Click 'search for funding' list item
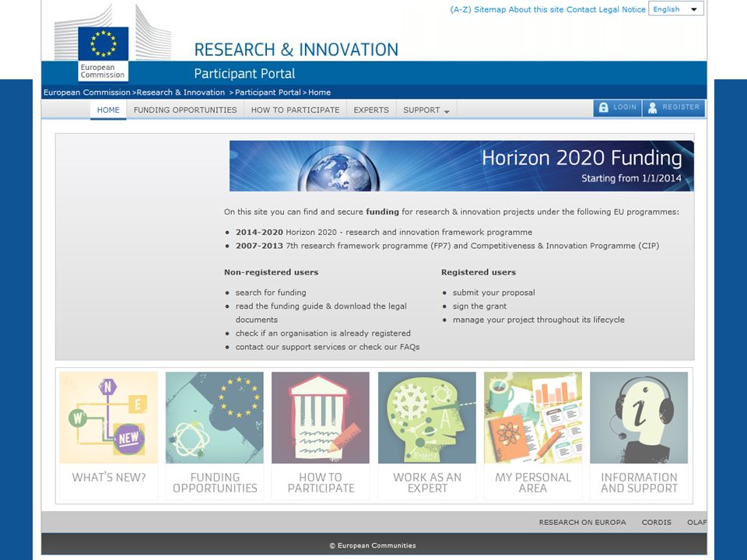The height and width of the screenshot is (560, 747). (x=271, y=292)
